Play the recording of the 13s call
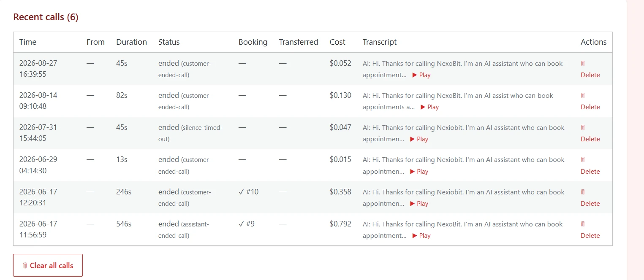This screenshot has height=280, width=644. pos(419,172)
